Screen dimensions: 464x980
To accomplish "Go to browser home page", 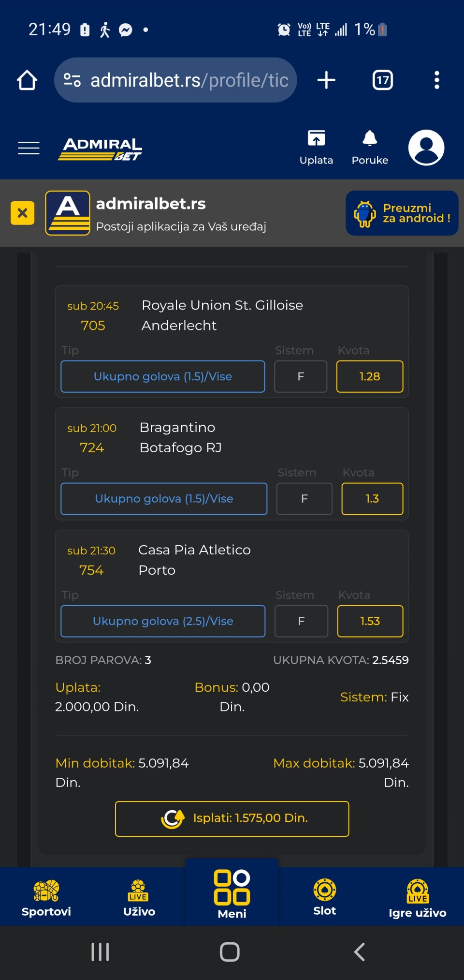I will click(27, 80).
